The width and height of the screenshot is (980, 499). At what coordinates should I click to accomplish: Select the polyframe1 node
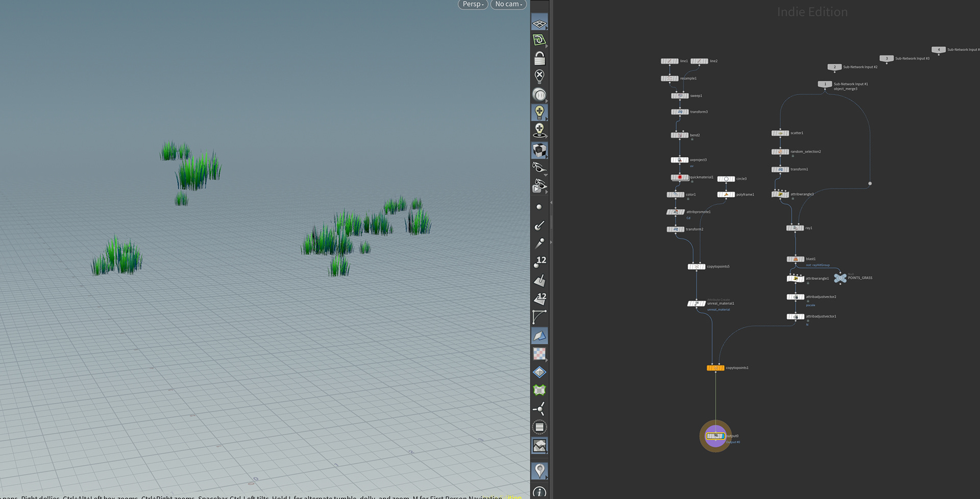coord(726,195)
